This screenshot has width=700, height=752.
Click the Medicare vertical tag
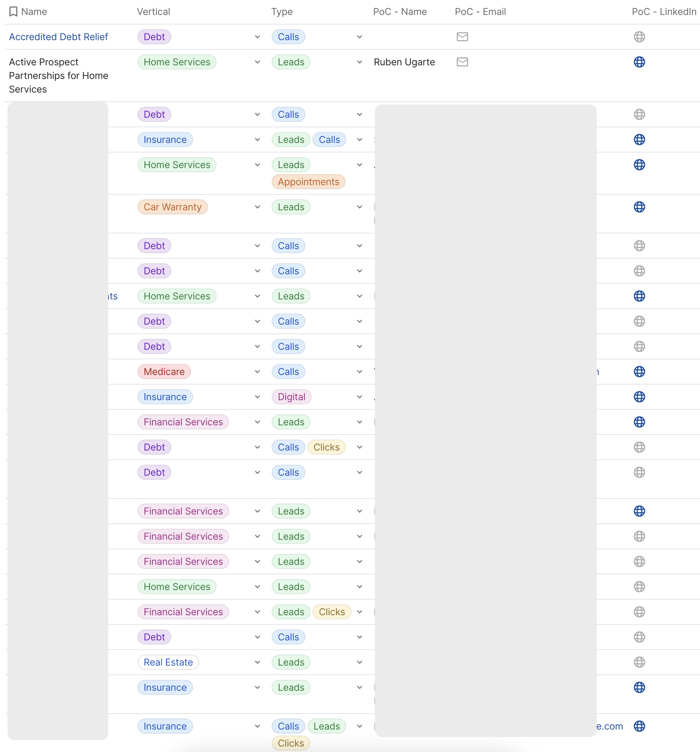coord(164,372)
